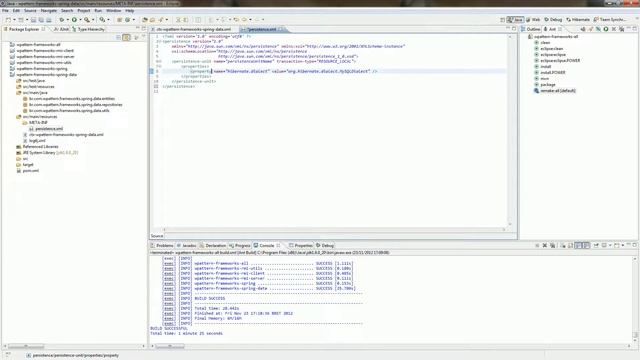
Task: Select pom.xml file
Action: tap(31, 171)
